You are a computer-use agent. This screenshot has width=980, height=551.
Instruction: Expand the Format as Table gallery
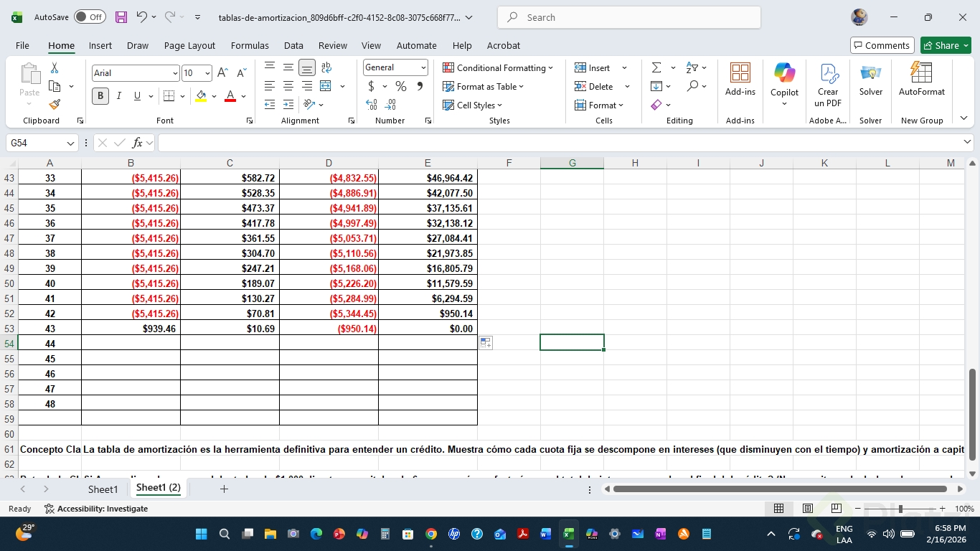(x=484, y=86)
